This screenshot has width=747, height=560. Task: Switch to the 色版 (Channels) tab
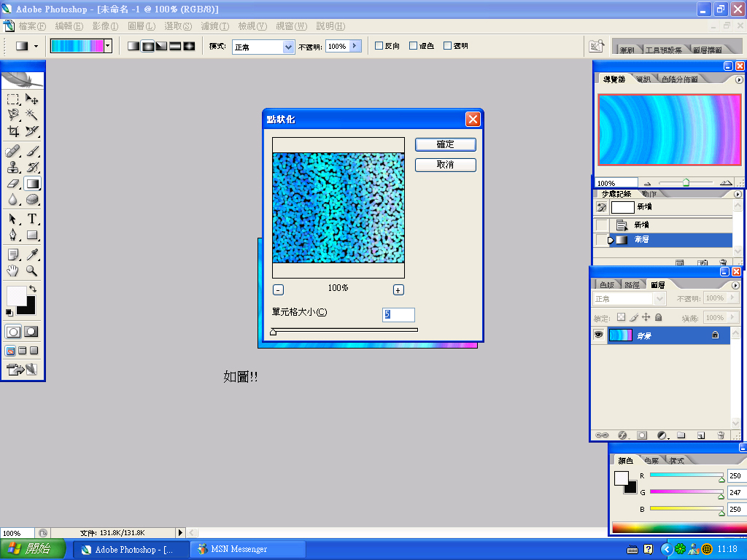[607, 285]
